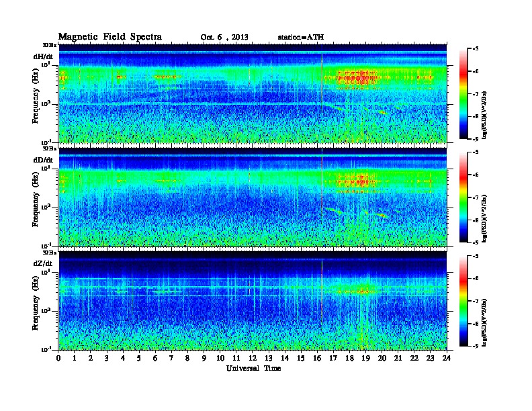Click hour tick label 20 on time axis

pos(382,358)
